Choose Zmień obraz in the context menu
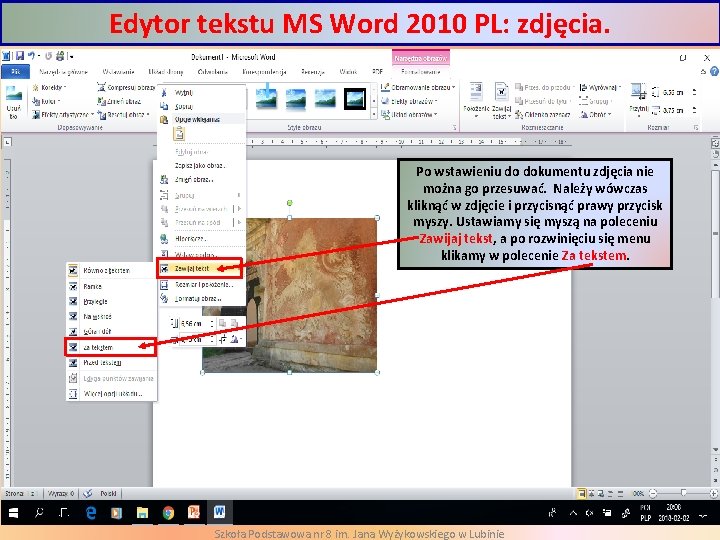This screenshot has width=720, height=540. tap(201, 180)
